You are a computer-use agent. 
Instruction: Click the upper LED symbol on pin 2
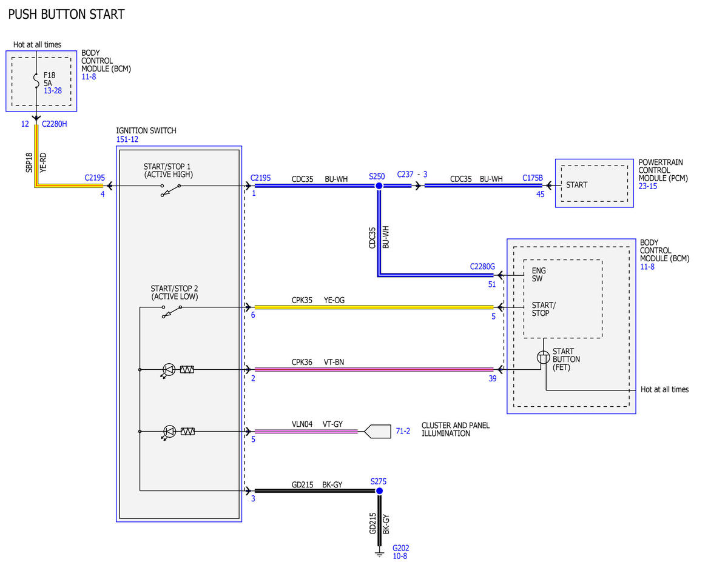[x=168, y=370]
